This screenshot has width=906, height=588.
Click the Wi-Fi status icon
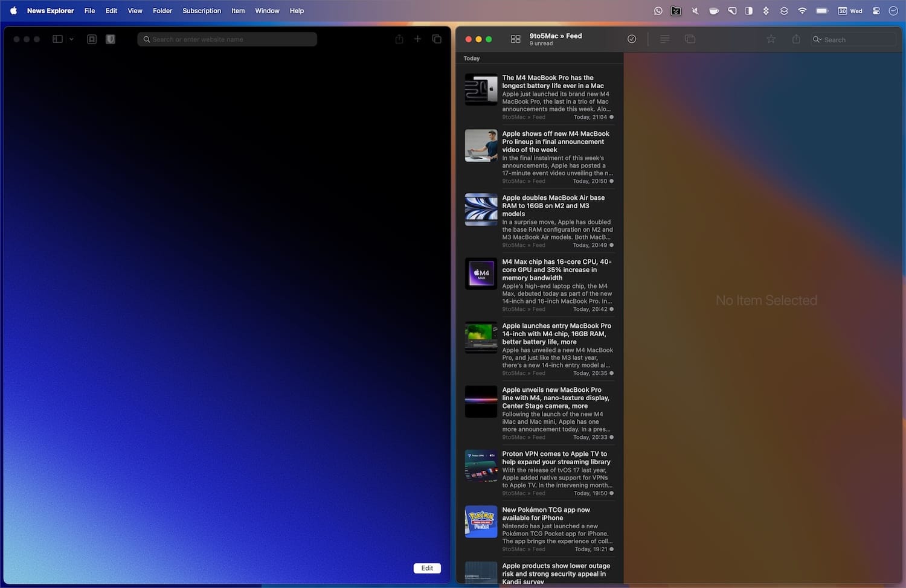point(802,11)
